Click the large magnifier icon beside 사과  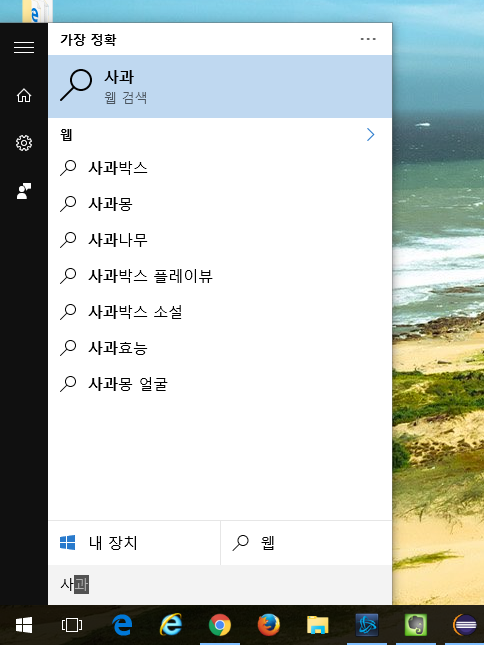pyautogui.click(x=76, y=85)
